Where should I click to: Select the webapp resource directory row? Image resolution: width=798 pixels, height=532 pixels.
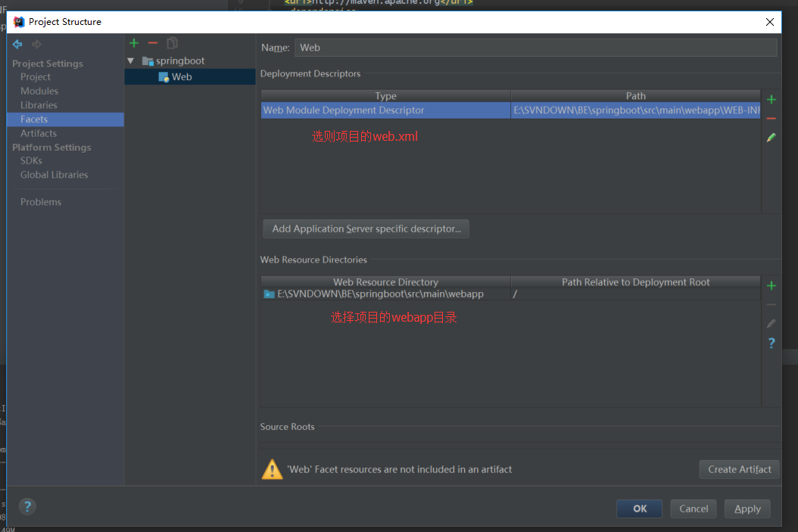pos(510,294)
